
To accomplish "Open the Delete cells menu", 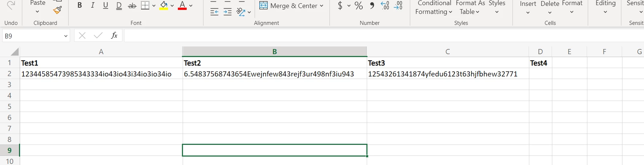I will pyautogui.click(x=550, y=7).
